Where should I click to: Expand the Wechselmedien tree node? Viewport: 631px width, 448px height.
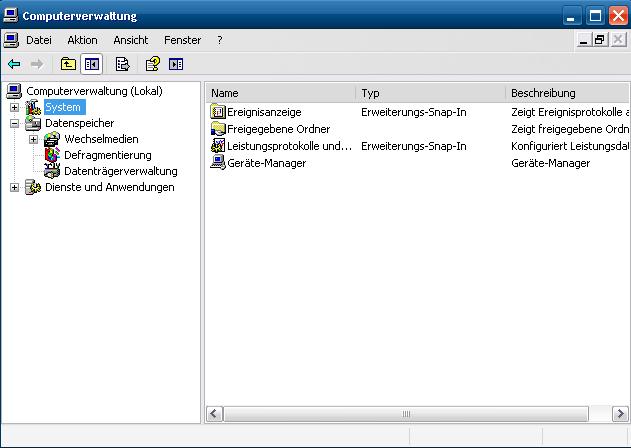(33, 139)
